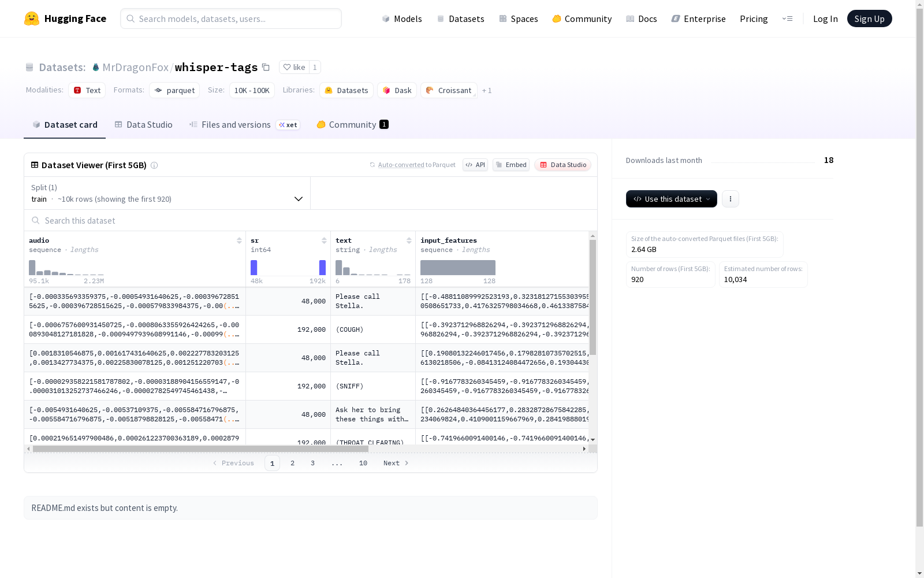Image resolution: width=924 pixels, height=578 pixels.
Task: Select the 10K - 100K size tag
Action: [x=252, y=90]
